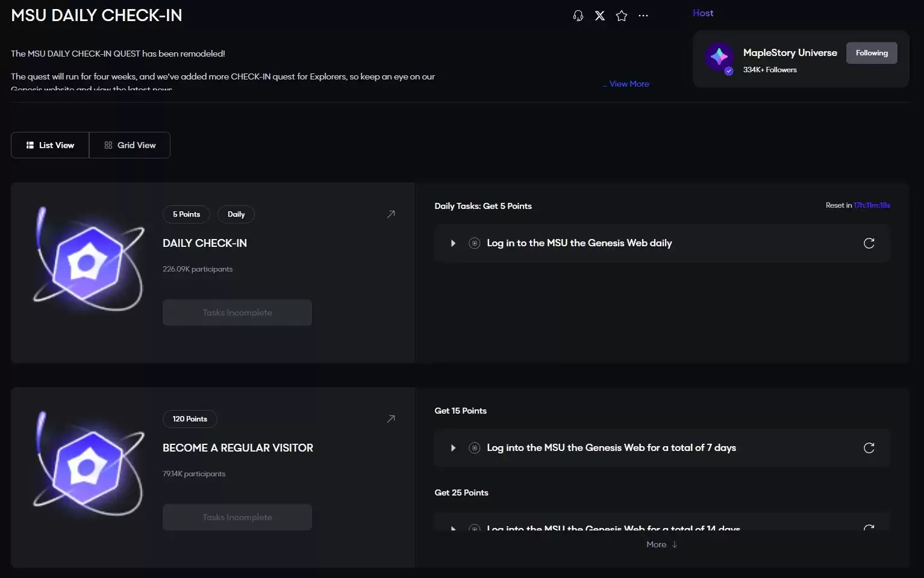The width and height of the screenshot is (924, 578).
Task: Click the star favorite icon
Action: coord(622,16)
